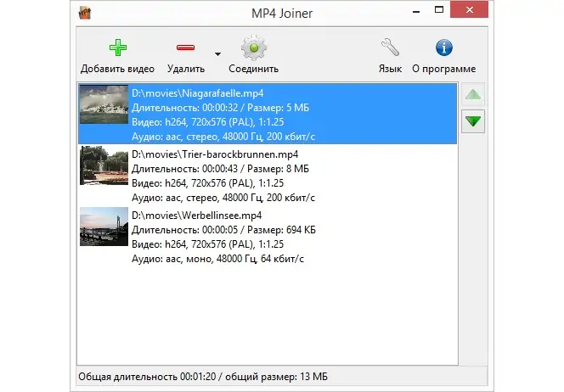The height and width of the screenshot is (392, 564).
Task: Minimize the MP4 Joiner window
Action: click(416, 12)
